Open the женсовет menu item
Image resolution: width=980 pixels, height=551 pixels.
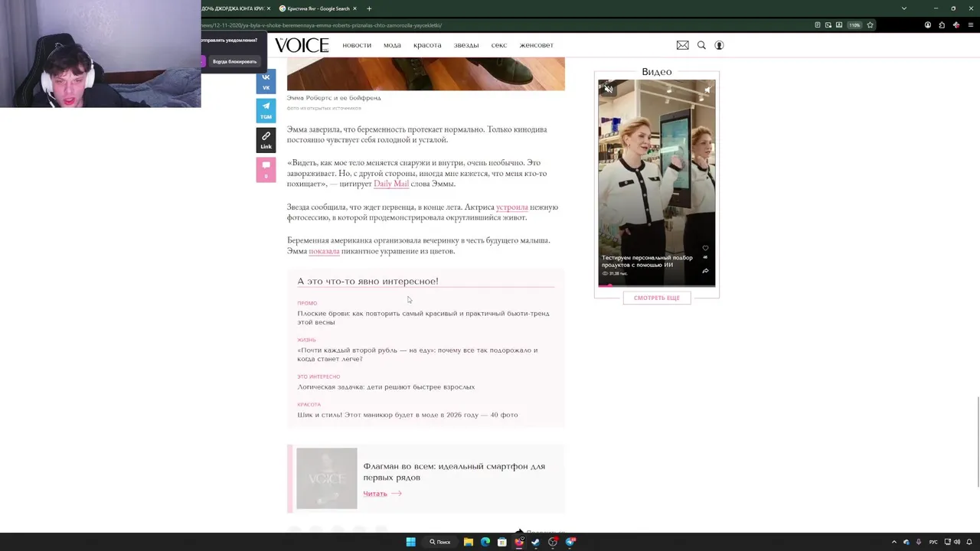click(536, 45)
